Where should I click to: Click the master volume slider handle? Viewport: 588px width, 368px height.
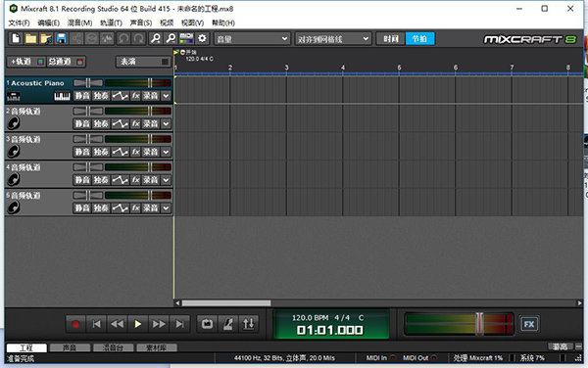479,323
